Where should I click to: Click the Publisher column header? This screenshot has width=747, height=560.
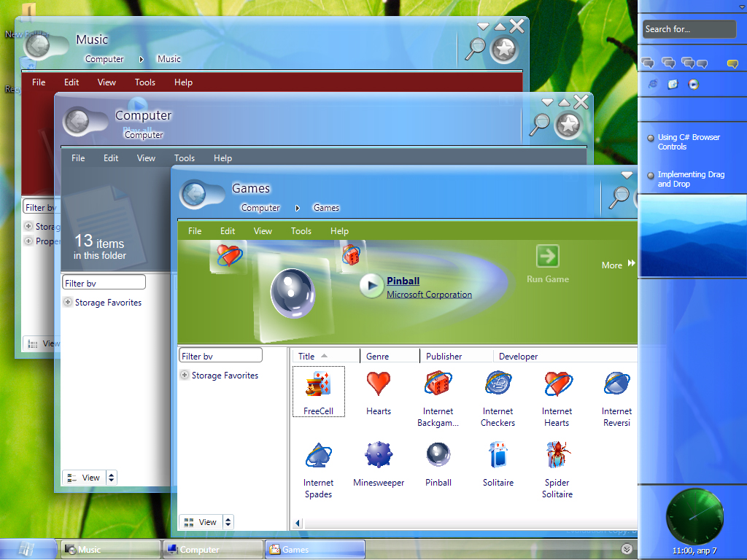(x=457, y=356)
